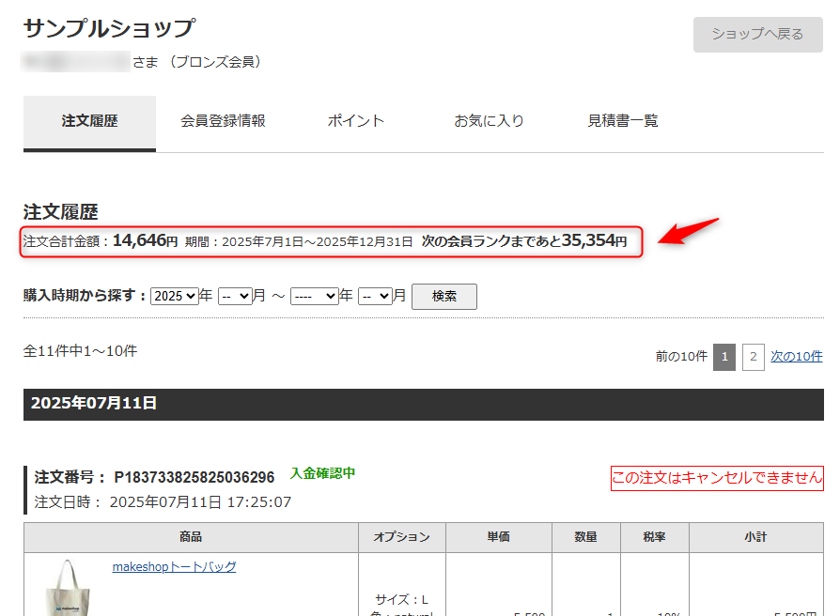Open the 見積書一覧 tab
The width and height of the screenshot is (840, 616).
point(622,121)
